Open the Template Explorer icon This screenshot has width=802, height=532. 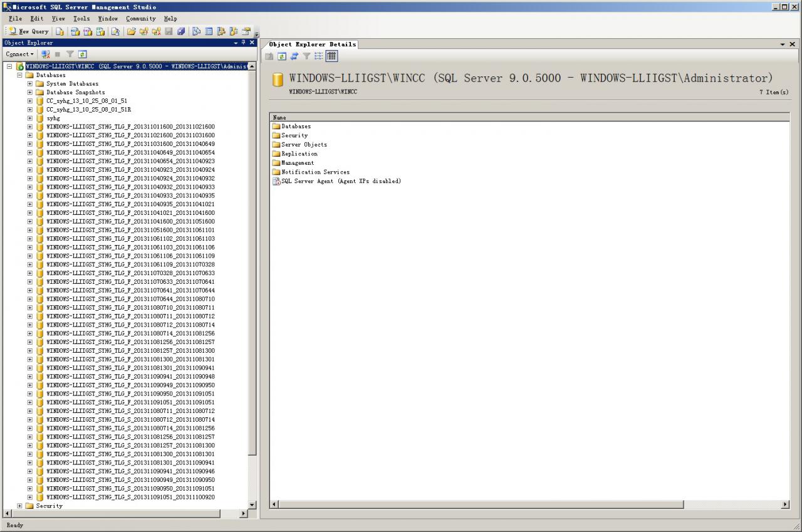tap(233, 31)
